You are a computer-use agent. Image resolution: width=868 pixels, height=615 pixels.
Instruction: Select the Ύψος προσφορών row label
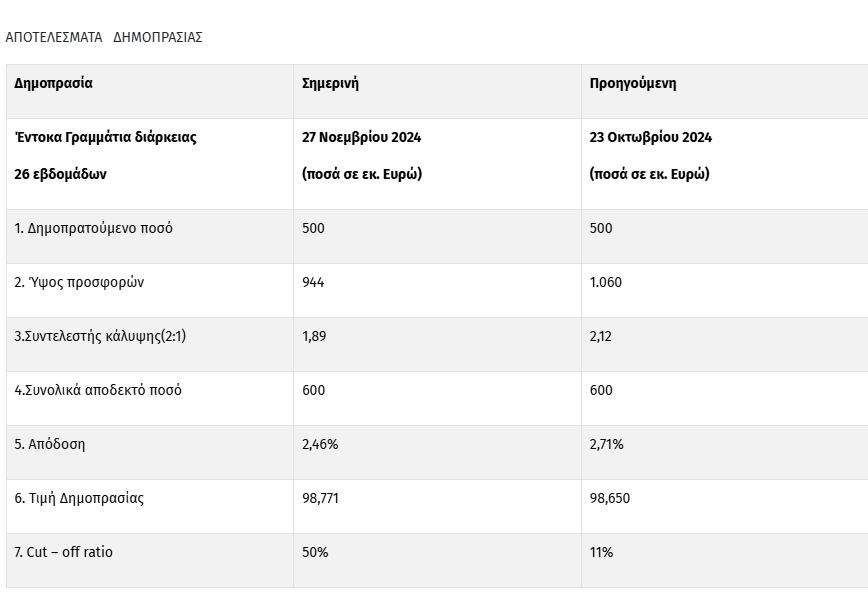coord(79,282)
